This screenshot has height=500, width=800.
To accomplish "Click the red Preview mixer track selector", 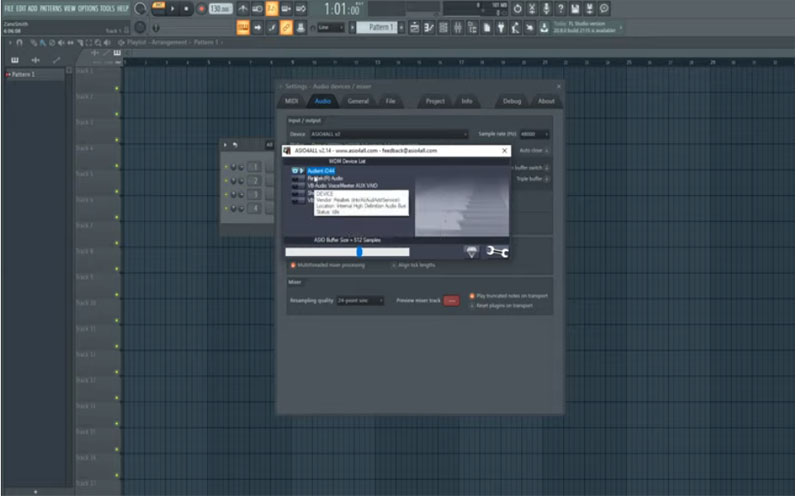I will (x=452, y=302).
